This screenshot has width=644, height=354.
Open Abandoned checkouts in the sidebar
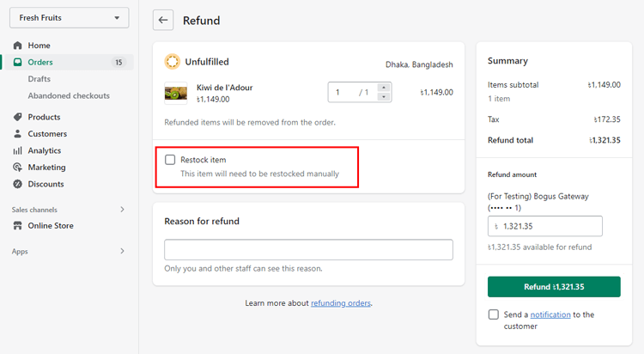[69, 95]
